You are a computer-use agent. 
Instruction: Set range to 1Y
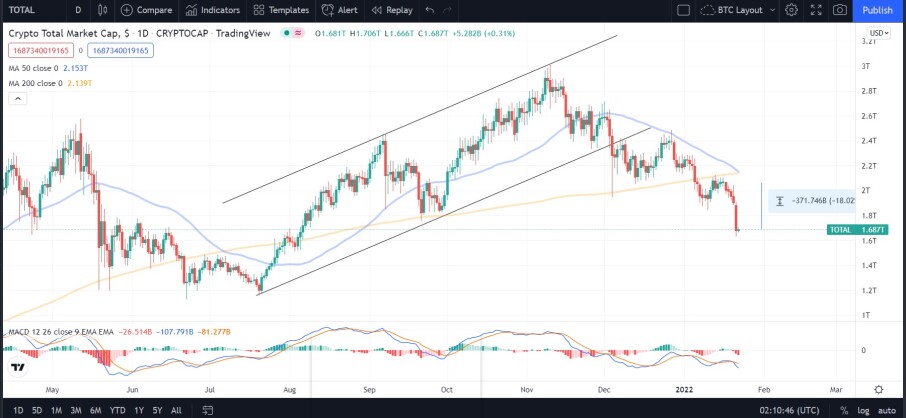pos(139,410)
